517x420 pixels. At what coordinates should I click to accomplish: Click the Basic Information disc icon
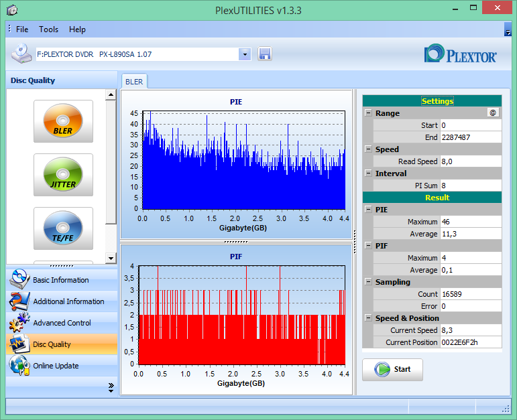click(19, 279)
